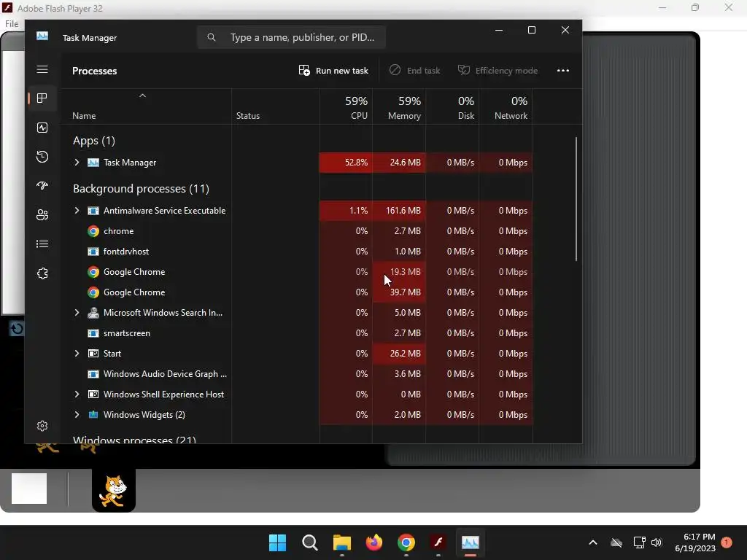Click the network display tray icon
This screenshot has width=747, height=560.
(x=639, y=542)
